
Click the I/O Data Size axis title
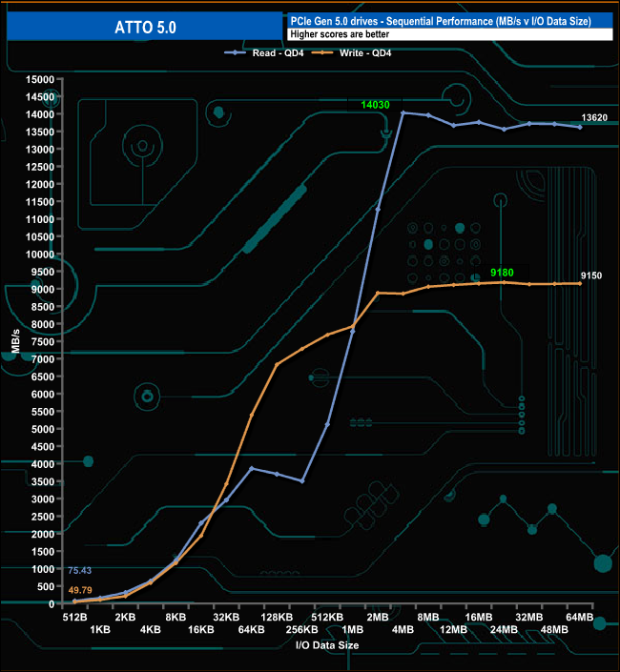tap(327, 645)
